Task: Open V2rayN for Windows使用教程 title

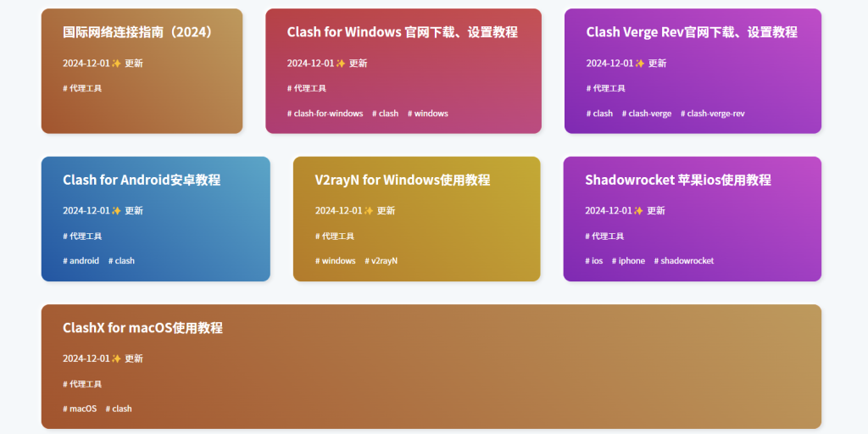Action: [x=402, y=180]
